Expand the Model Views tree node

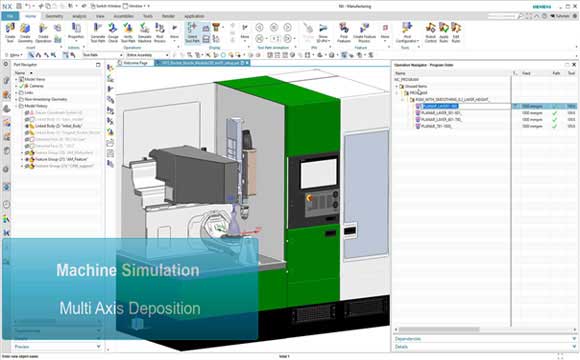click(16, 79)
